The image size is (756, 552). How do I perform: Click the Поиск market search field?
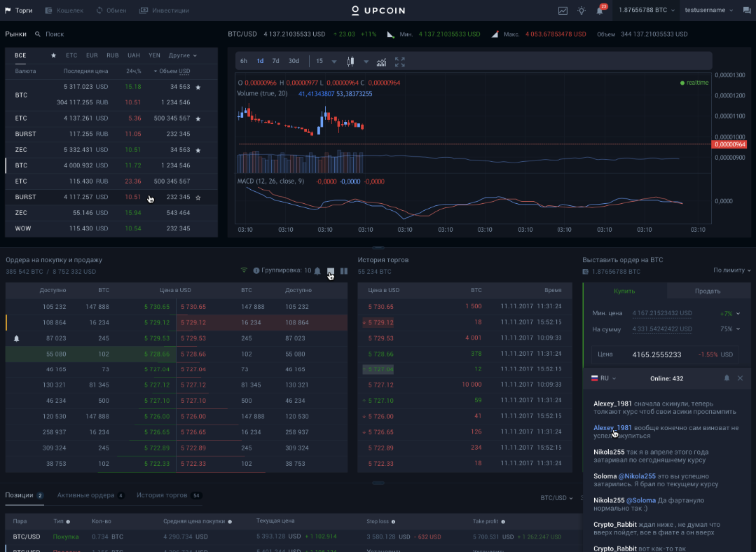click(x=55, y=34)
